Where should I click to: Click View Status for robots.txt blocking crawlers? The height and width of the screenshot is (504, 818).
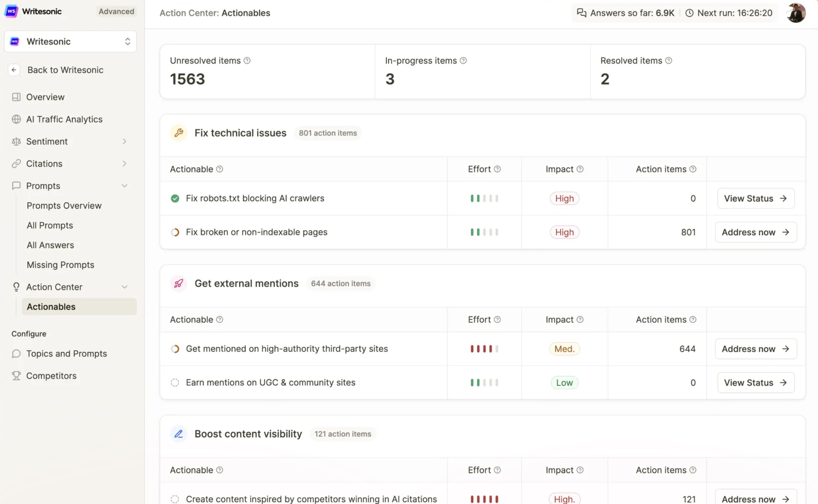pyautogui.click(x=755, y=199)
